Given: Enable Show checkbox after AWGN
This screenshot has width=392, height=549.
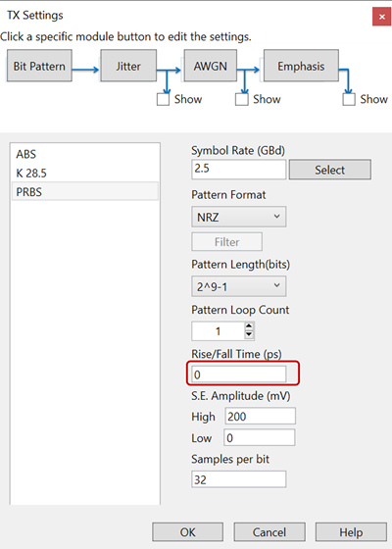Looking at the screenshot, I should (242, 99).
